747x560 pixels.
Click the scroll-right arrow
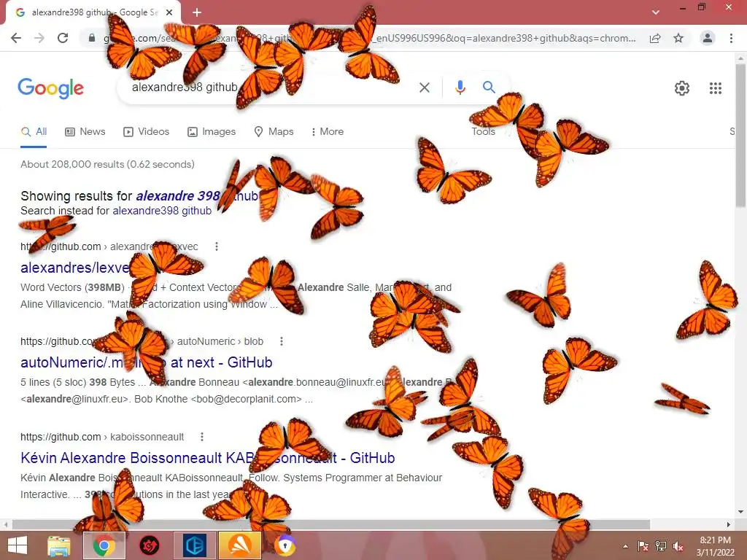[x=729, y=524]
